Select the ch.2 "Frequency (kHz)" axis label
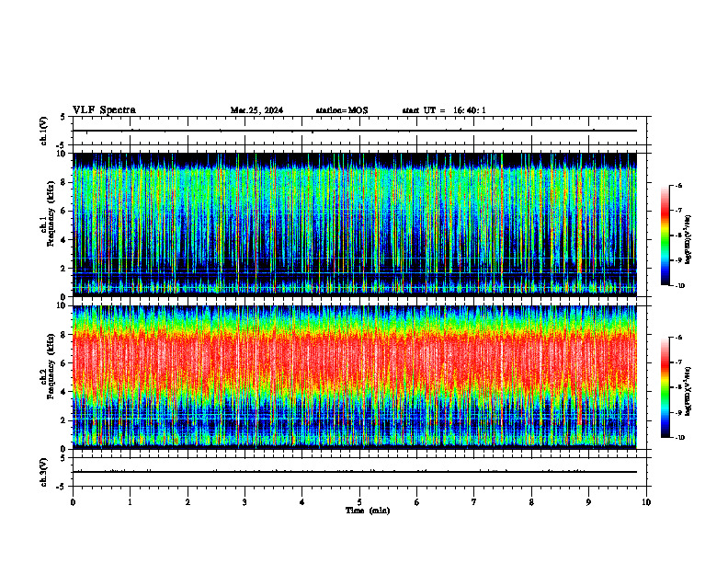 [51, 366]
